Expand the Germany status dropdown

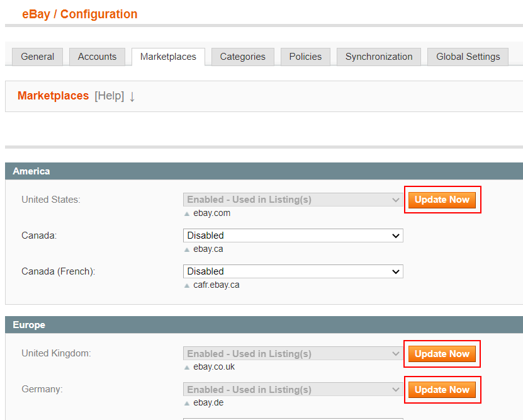(x=293, y=390)
